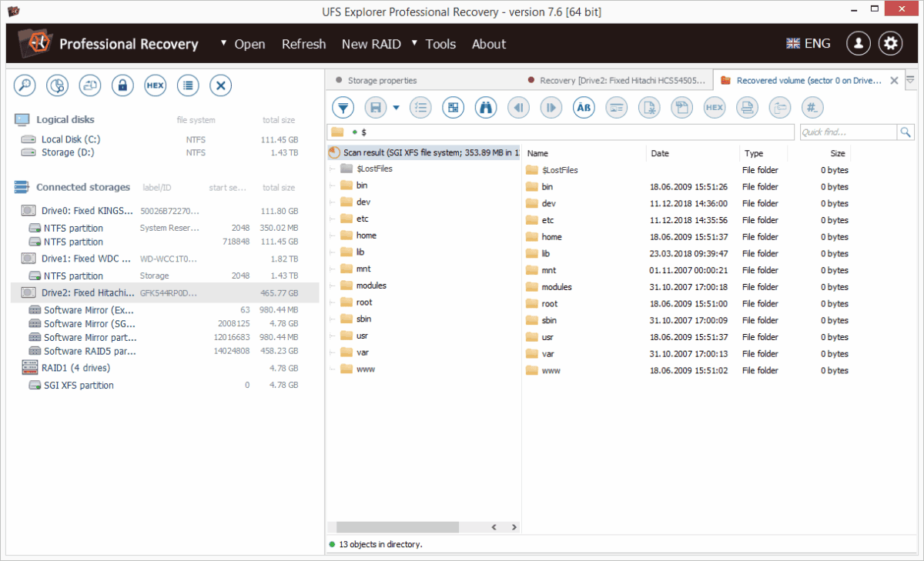Click the About menu entry
Screen dimensions: 924x561
[488, 44]
